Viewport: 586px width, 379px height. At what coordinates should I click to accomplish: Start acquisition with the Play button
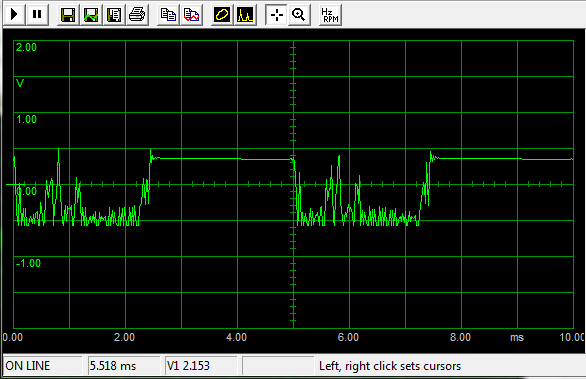pyautogui.click(x=14, y=15)
